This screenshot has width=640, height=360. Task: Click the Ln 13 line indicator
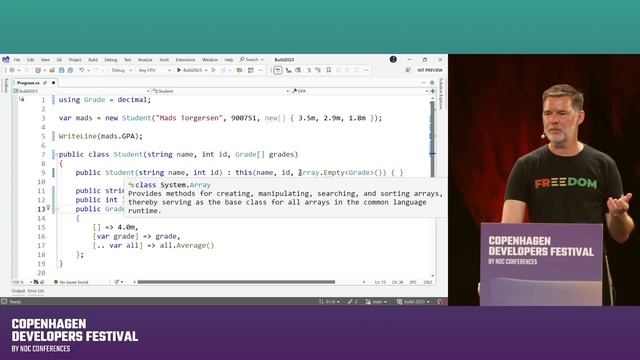click(380, 282)
